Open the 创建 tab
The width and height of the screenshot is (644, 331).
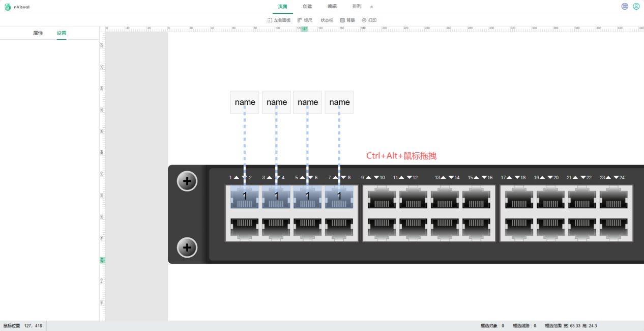coord(307,7)
